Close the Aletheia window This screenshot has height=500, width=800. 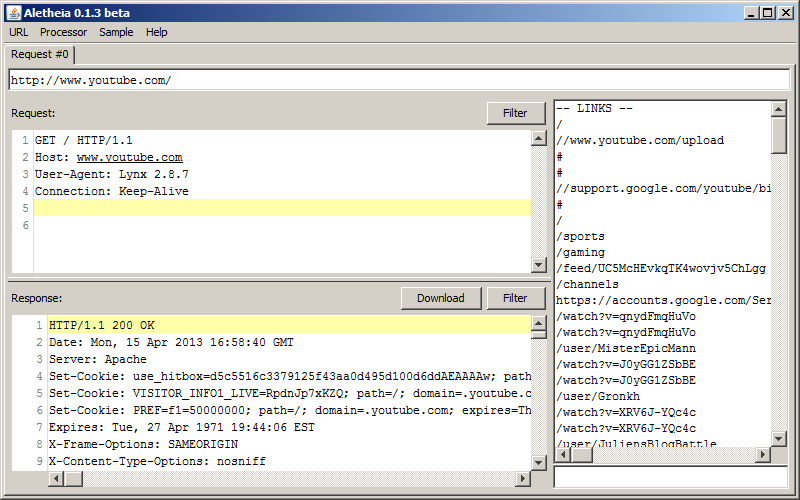click(x=785, y=13)
